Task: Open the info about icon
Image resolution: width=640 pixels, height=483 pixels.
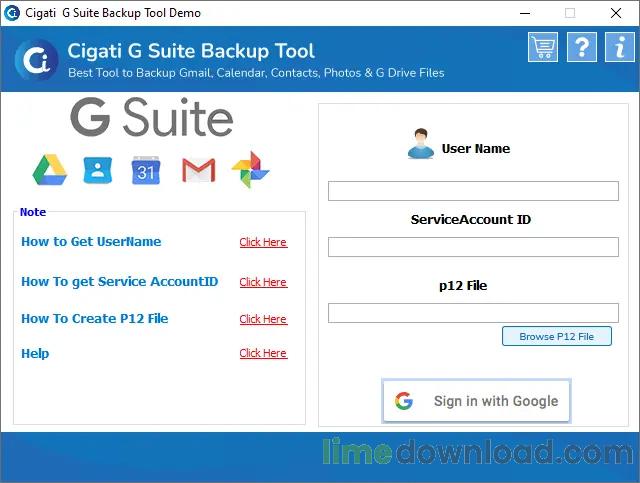Action: [618, 47]
